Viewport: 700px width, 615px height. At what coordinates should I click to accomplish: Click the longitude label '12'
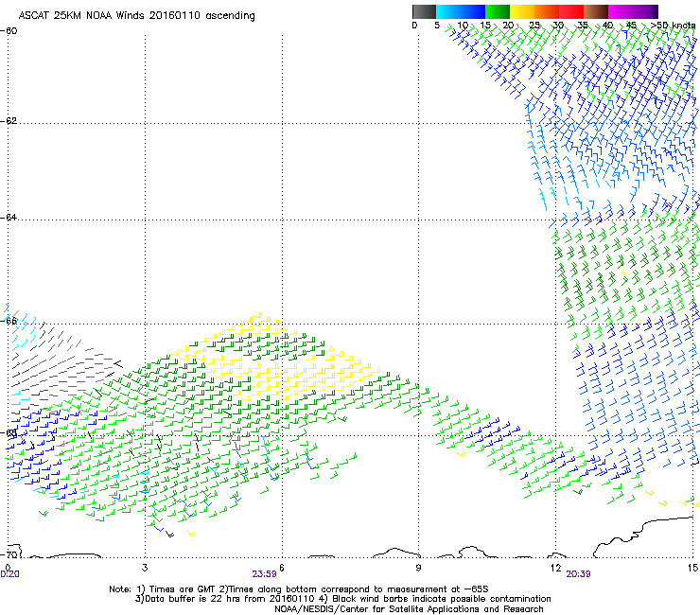click(555, 568)
